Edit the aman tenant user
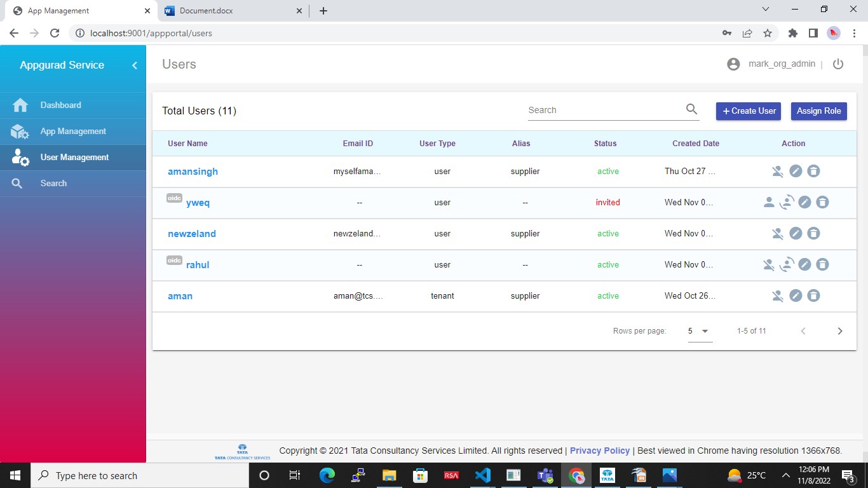 point(796,295)
